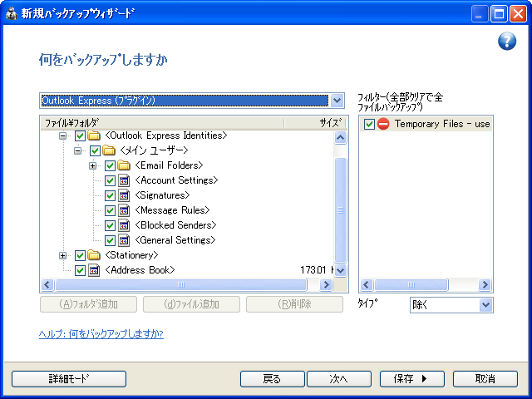Click the Account Settings item icon
Screen dimensions: 532x399
click(124, 180)
